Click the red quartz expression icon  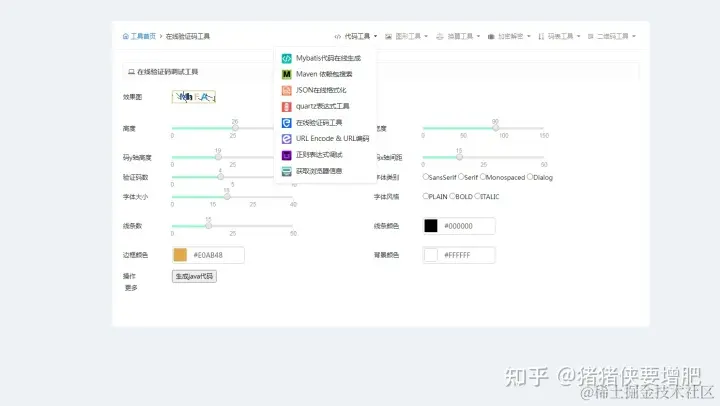pyautogui.click(x=287, y=107)
